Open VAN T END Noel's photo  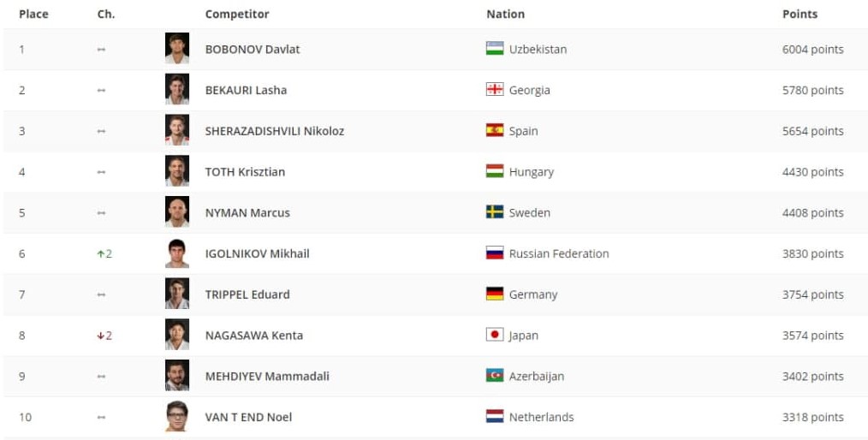(177, 417)
